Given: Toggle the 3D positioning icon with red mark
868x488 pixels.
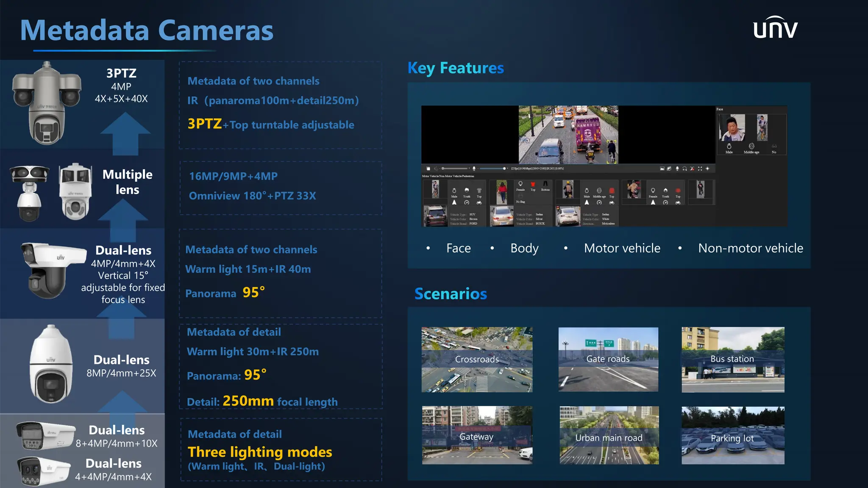Looking at the screenshot, I should coord(692,169).
